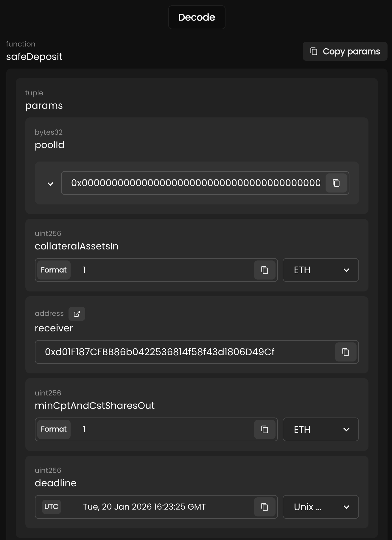Open the collateralAssetsIn ETH unit dropdown
Screen dimensions: 392x540
[321, 270]
